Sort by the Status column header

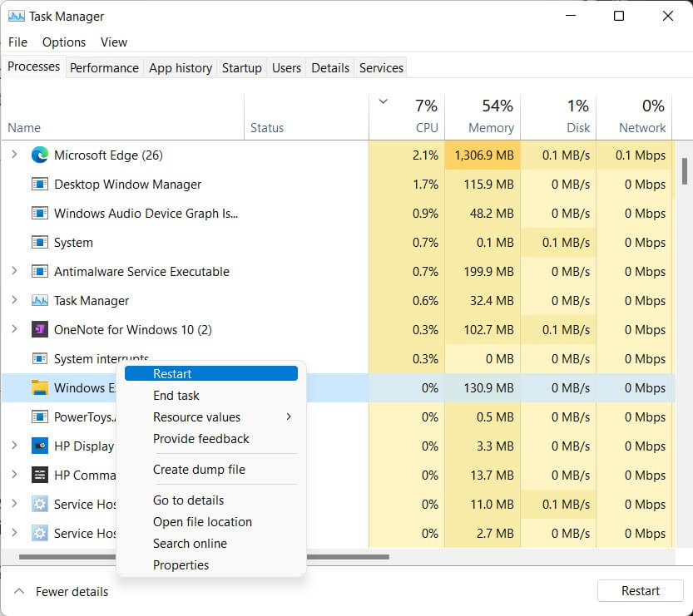[x=306, y=117]
